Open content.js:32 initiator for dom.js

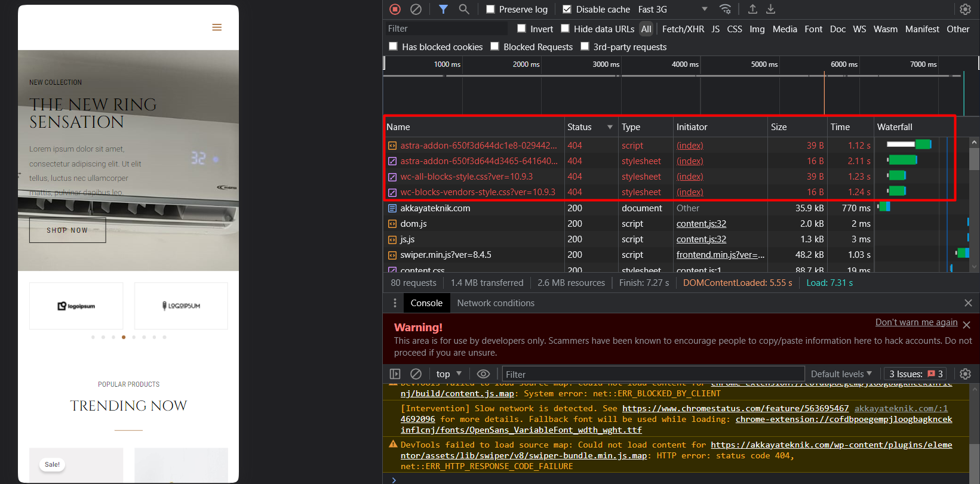click(701, 224)
